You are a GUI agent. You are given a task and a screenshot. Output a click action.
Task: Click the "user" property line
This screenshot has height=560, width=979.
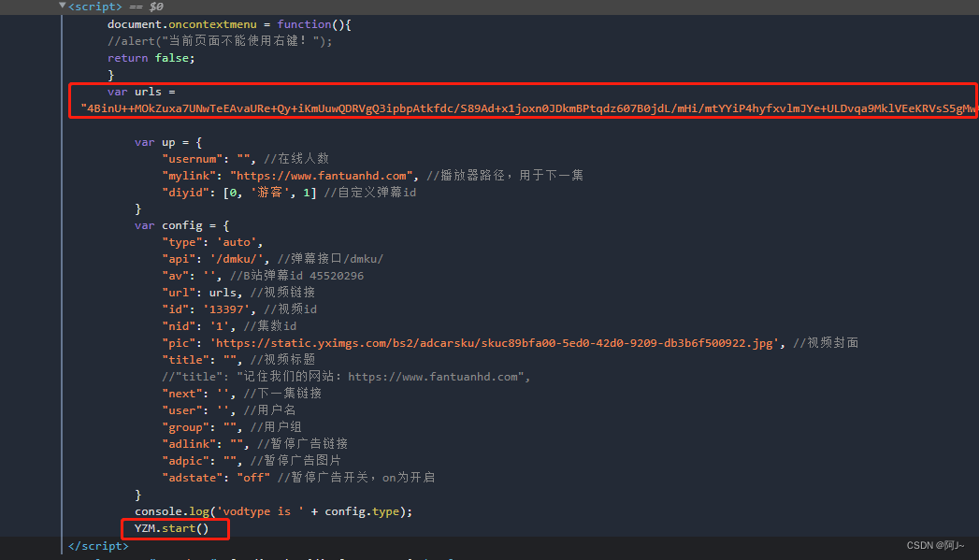click(x=228, y=410)
